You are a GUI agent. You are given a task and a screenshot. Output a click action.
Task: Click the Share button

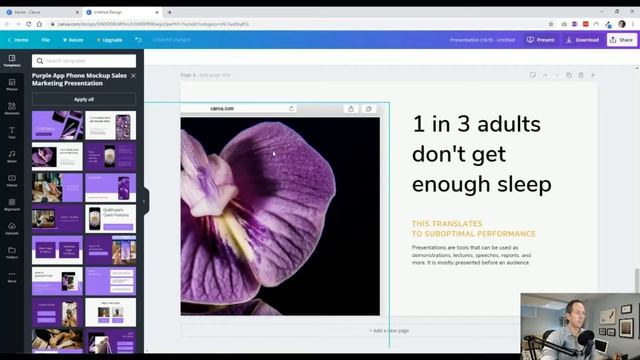pos(622,40)
